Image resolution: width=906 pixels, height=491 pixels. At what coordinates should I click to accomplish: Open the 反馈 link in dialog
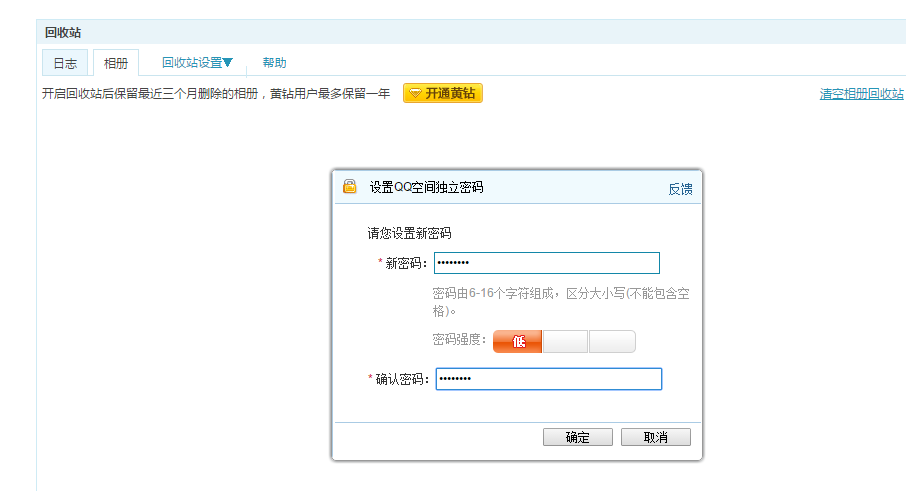(x=680, y=189)
